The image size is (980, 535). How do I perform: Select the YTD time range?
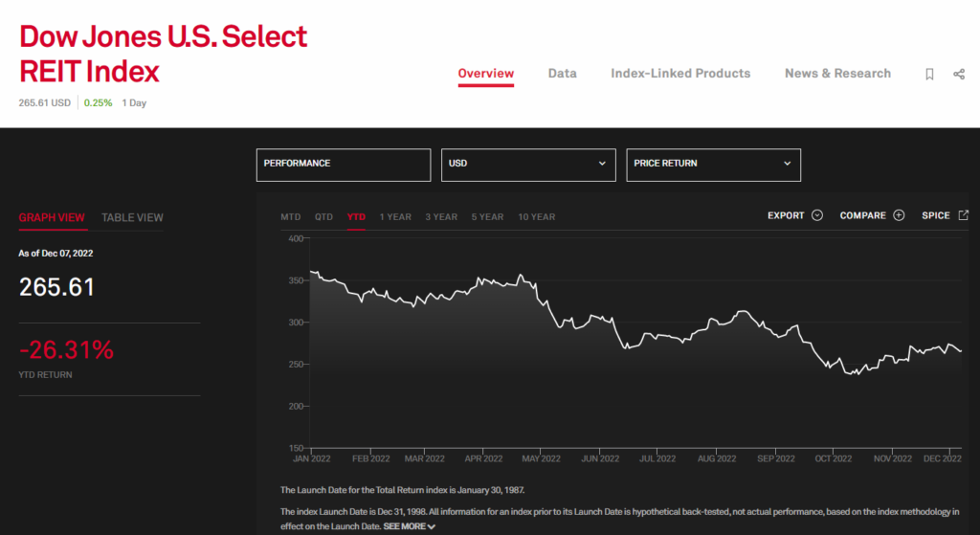coord(356,217)
